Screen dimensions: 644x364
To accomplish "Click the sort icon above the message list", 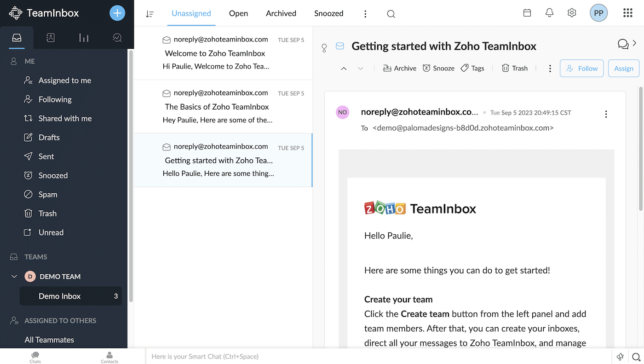I will [x=149, y=14].
